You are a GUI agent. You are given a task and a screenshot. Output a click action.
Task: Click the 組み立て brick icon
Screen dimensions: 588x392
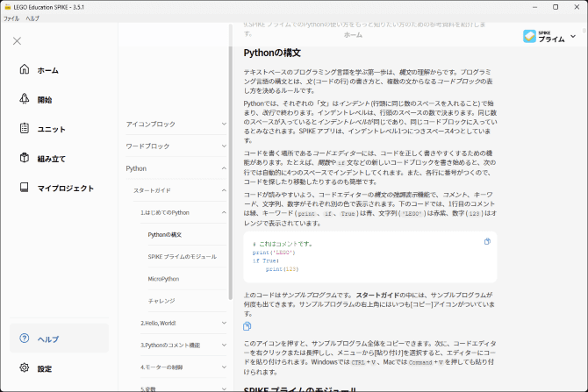[24, 159]
